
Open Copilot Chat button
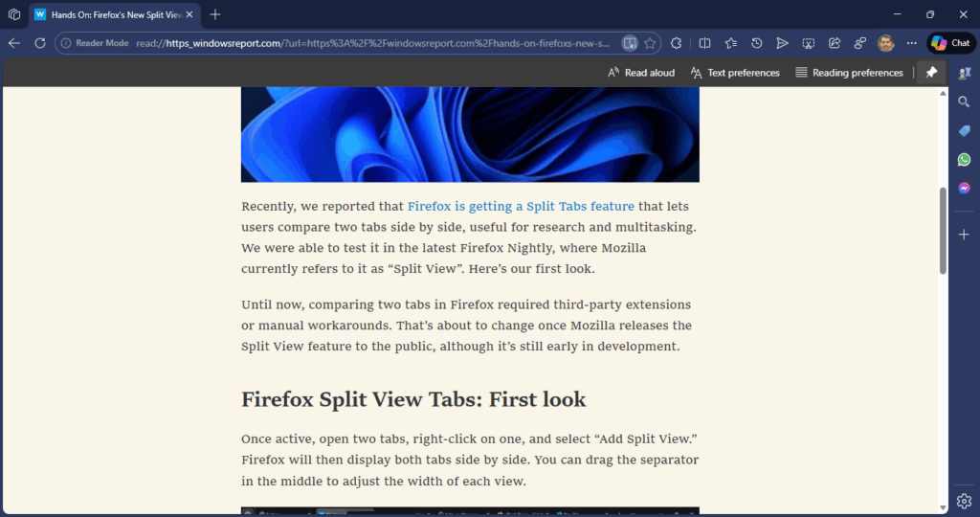coord(951,43)
